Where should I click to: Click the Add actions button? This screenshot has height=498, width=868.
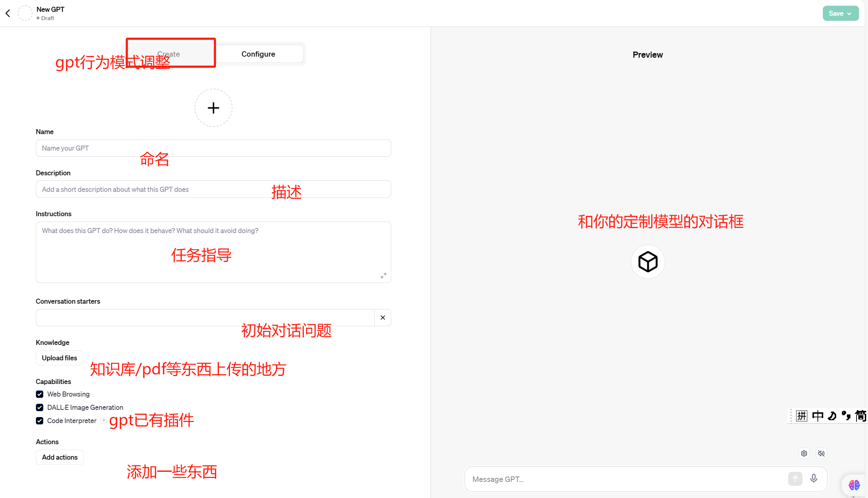(x=60, y=457)
